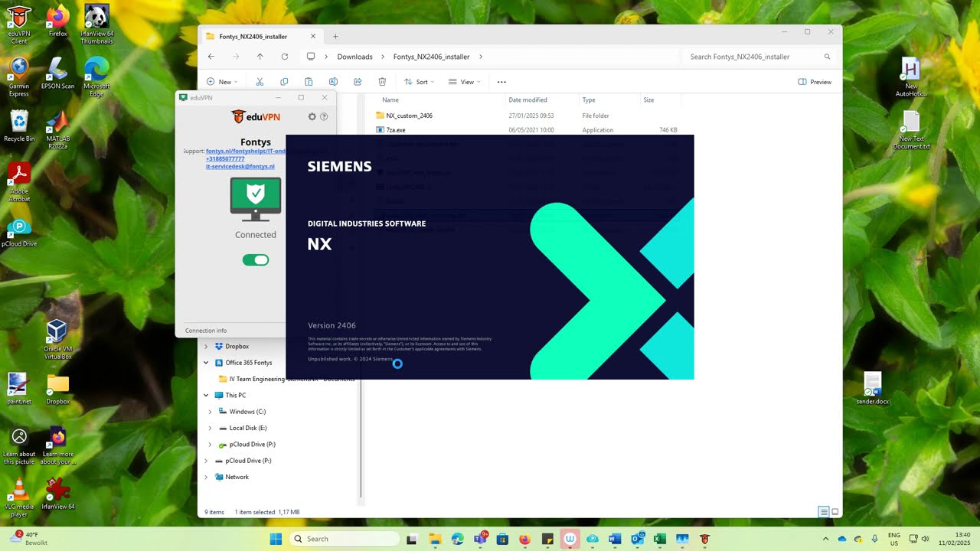Click the Explorer search field
The height and width of the screenshot is (551, 980).
pos(758,57)
